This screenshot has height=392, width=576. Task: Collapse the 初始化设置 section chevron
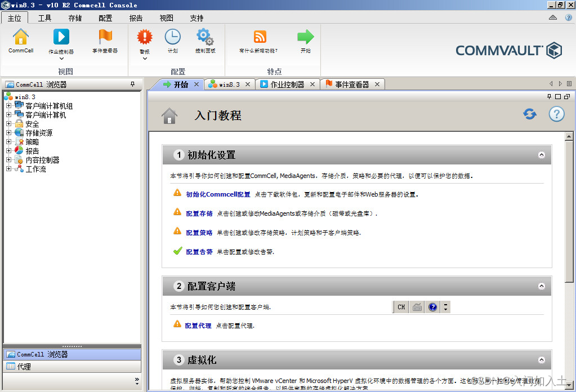[x=541, y=155]
